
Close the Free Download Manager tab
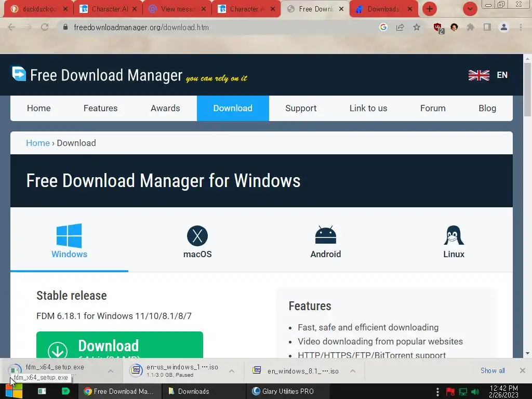341,9
